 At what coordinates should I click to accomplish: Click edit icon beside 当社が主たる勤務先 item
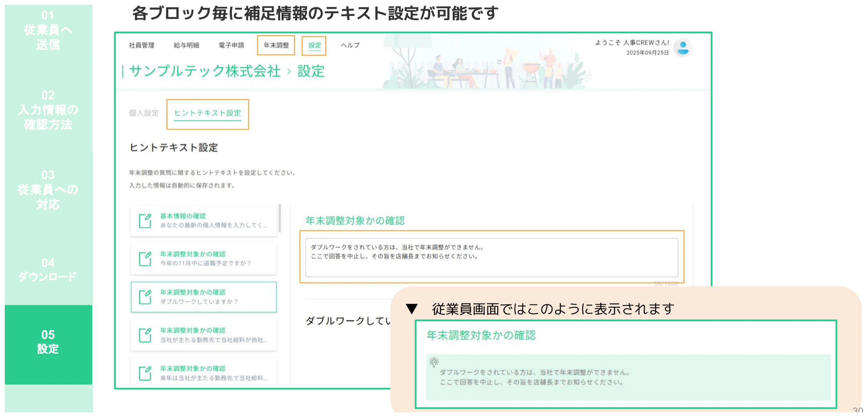click(145, 335)
